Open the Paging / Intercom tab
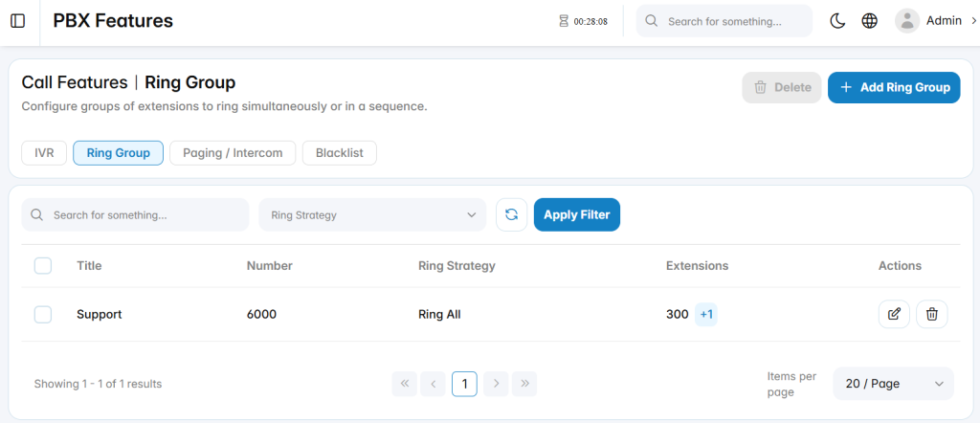The image size is (980, 423). tap(233, 153)
